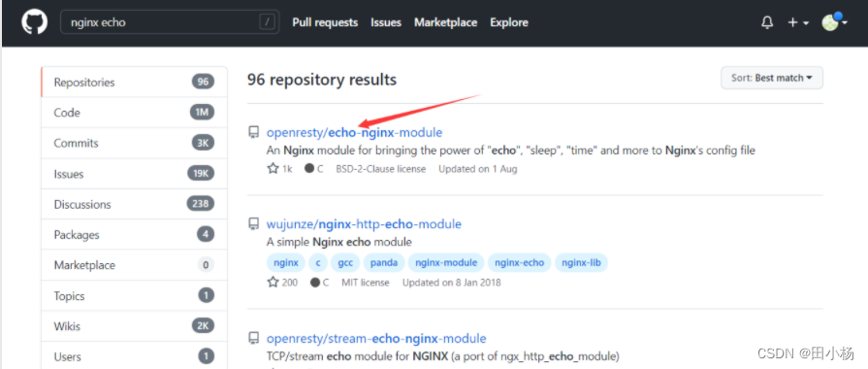868x369 pixels.
Task: Open wujunze/nginx-http-echo-module repository
Action: coord(364,224)
